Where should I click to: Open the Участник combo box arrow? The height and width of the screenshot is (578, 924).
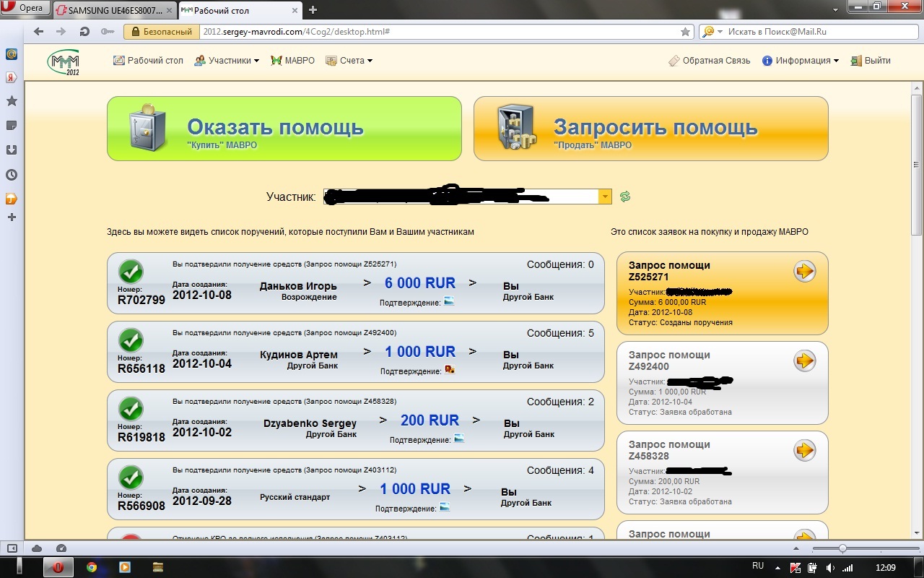605,197
